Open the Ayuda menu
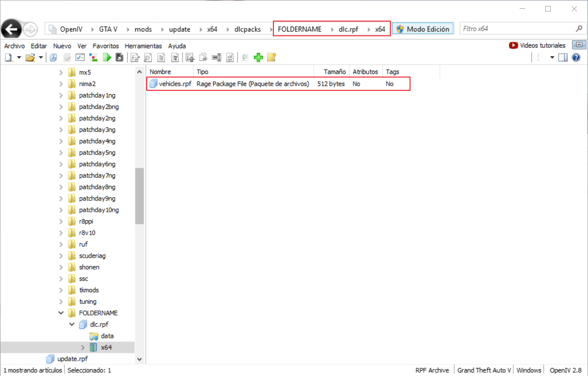 click(x=177, y=46)
